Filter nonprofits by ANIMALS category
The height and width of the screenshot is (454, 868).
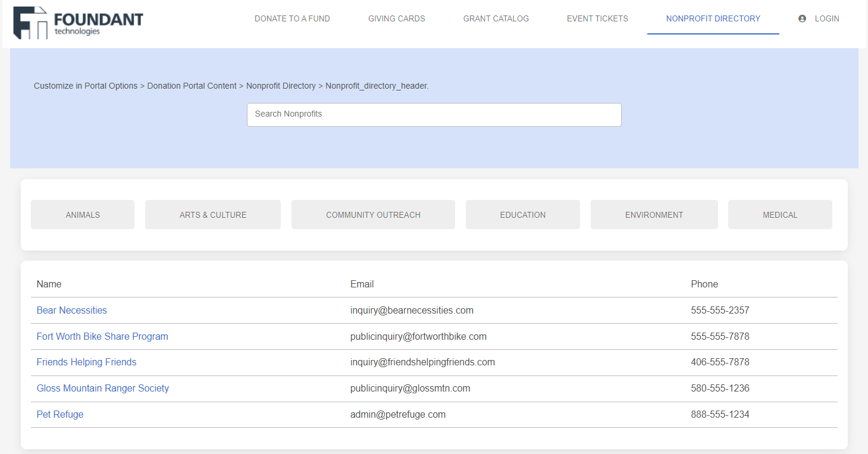click(82, 214)
